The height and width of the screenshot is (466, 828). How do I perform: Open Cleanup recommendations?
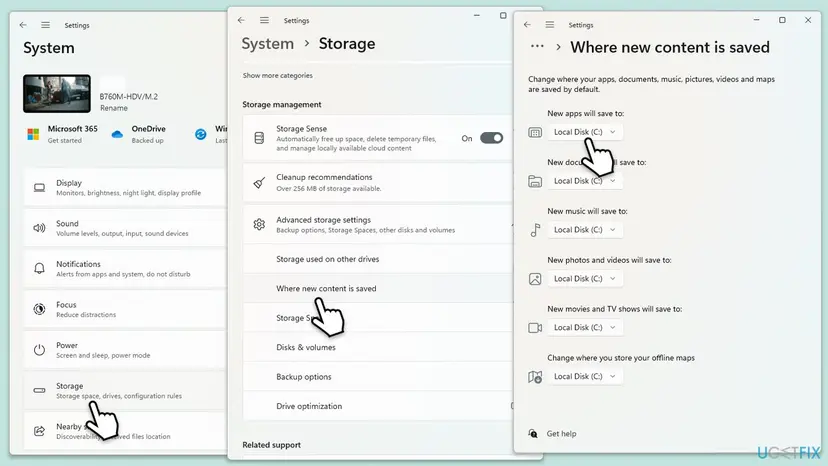pyautogui.click(x=378, y=183)
